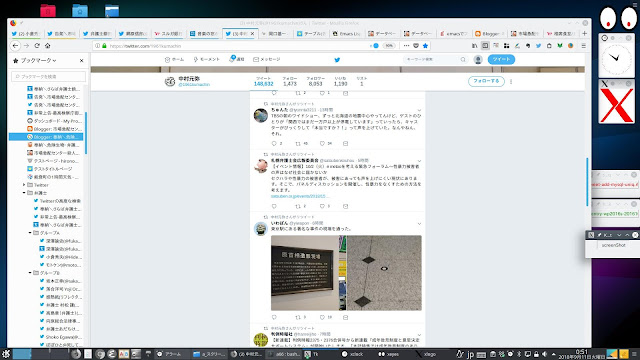The height and width of the screenshot is (360, 640).
Task: Click the bookmark search field in sidebar
Action: tap(48, 76)
